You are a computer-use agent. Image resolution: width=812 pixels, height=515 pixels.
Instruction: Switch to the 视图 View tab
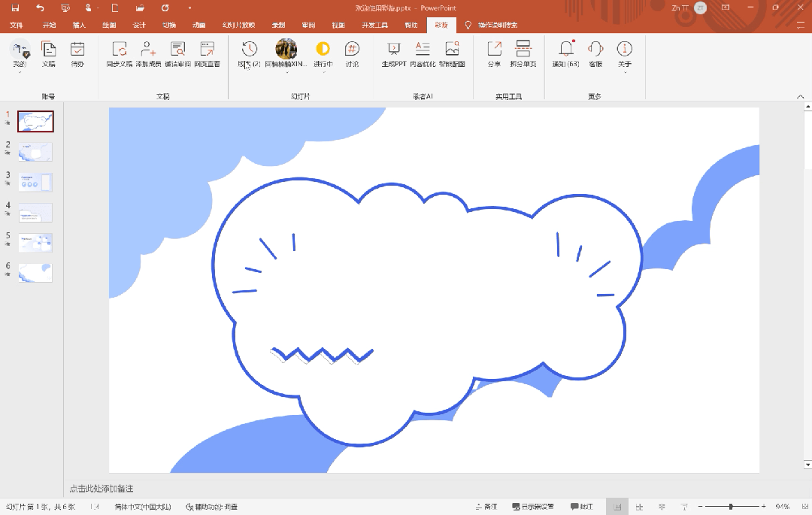click(x=338, y=25)
